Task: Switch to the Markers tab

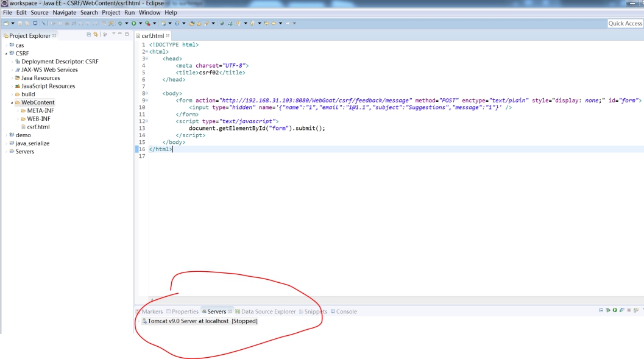Action: pos(150,312)
